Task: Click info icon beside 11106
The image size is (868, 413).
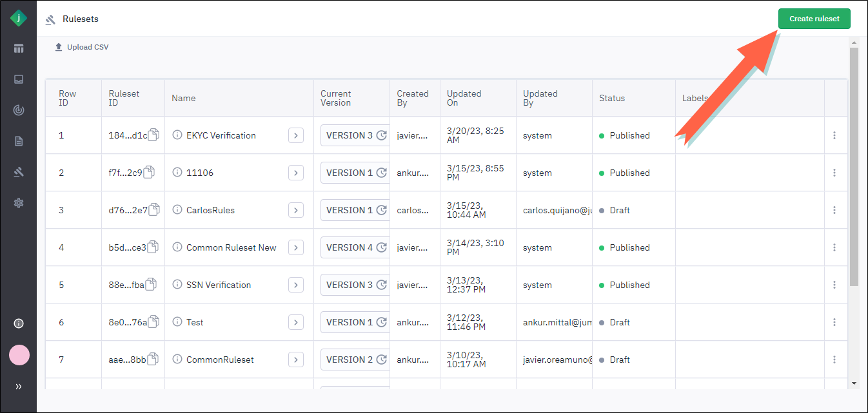Action: 177,173
